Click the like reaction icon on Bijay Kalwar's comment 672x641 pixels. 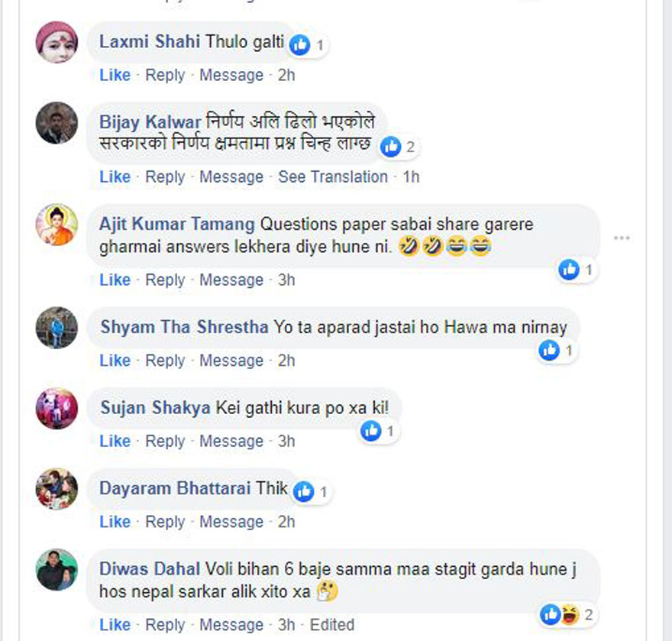coord(391,147)
